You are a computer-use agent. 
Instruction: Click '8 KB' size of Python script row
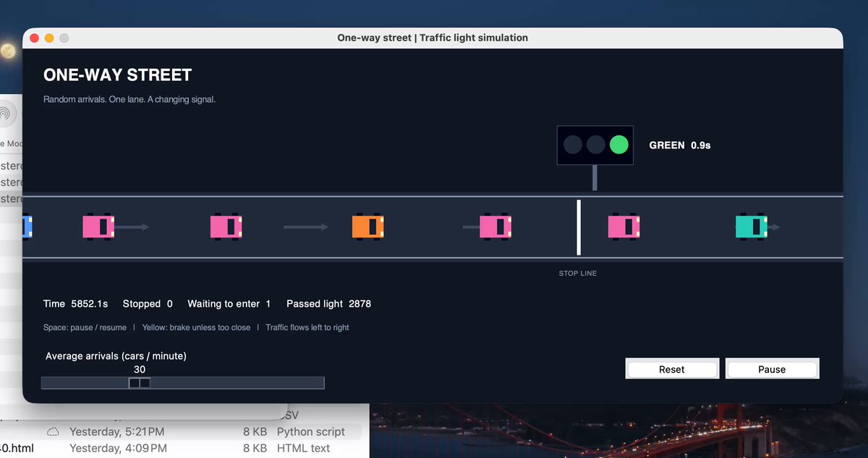click(x=255, y=432)
